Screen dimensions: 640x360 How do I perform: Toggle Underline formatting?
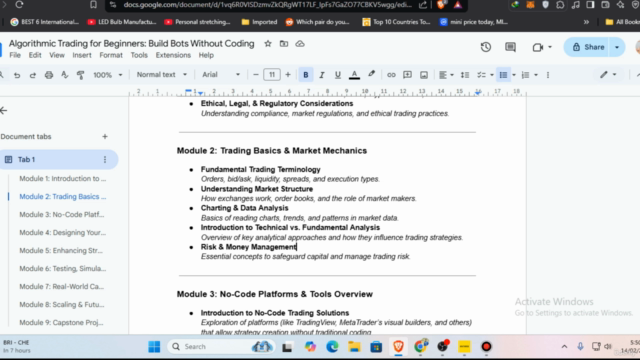338,75
